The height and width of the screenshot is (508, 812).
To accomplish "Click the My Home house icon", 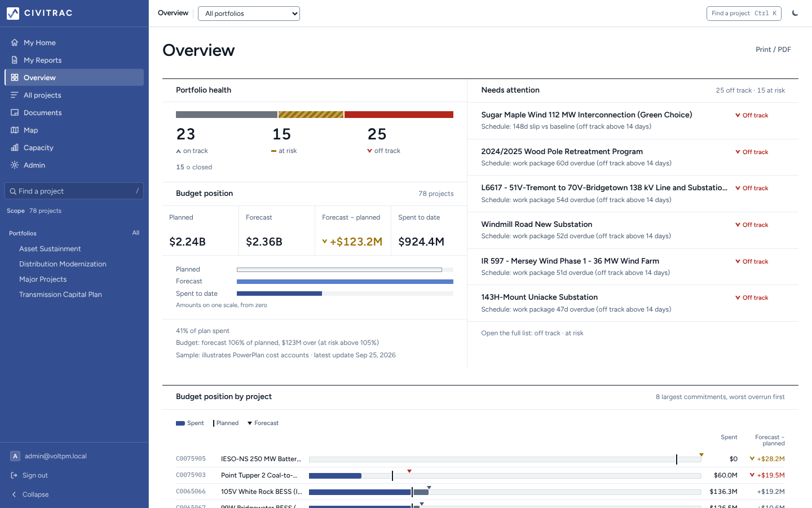I will point(15,42).
